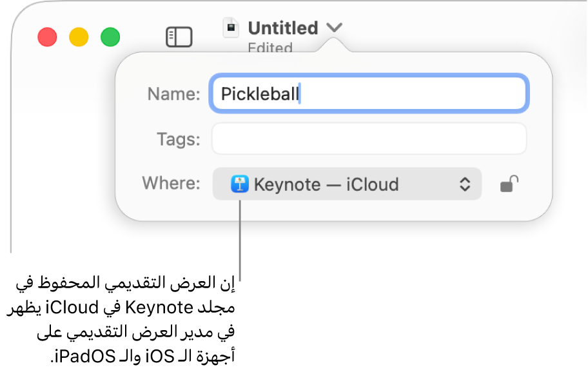The width and height of the screenshot is (588, 372).
Task: Click the document proxy icon beside Untitled
Action: (x=230, y=28)
